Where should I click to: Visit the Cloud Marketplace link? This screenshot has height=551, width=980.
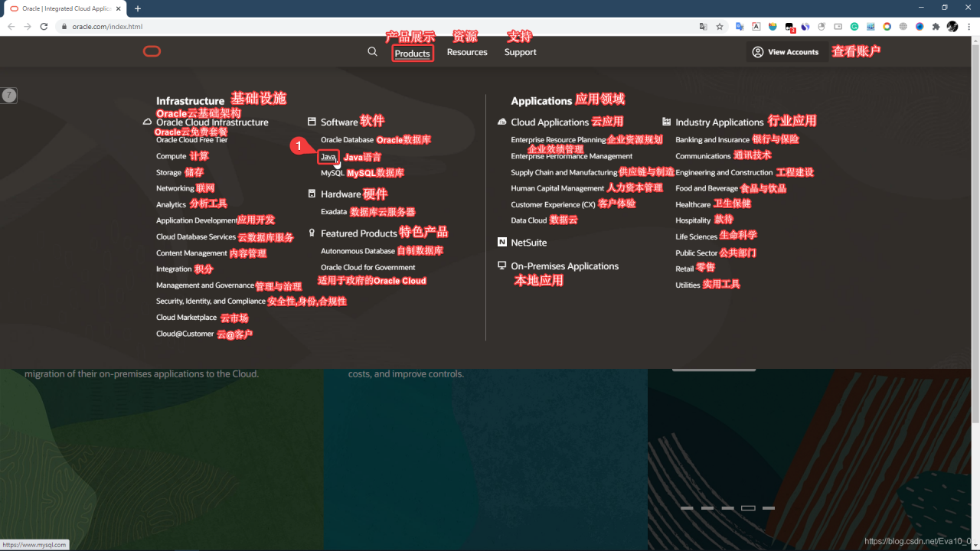(x=186, y=318)
